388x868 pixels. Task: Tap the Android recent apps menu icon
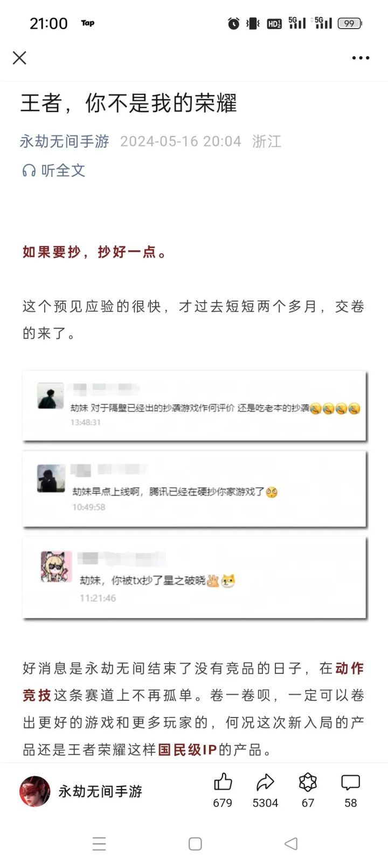[99, 844]
